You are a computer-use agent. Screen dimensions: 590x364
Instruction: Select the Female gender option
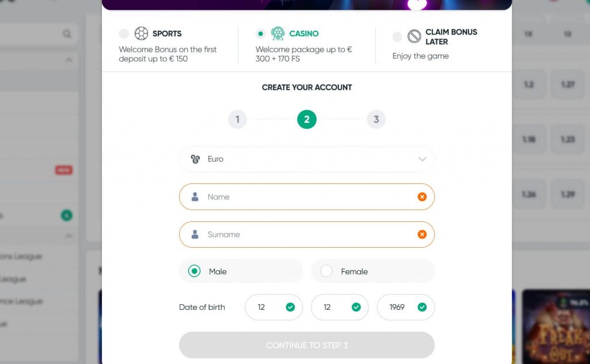point(326,271)
